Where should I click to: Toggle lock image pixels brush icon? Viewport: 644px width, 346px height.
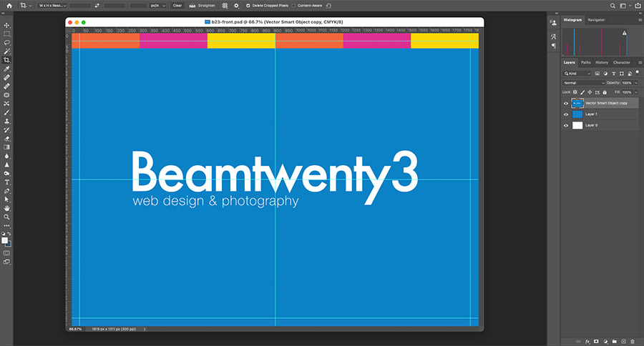coord(582,92)
